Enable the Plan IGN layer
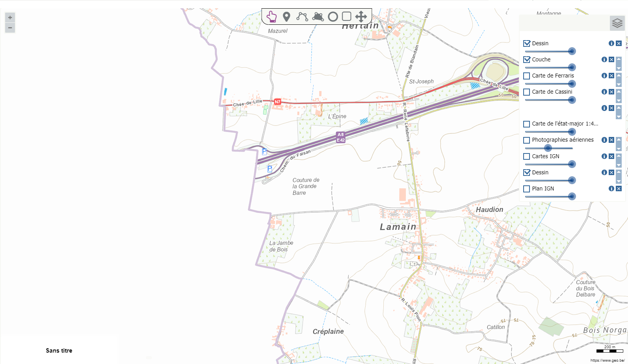The height and width of the screenshot is (364, 628). pyautogui.click(x=527, y=189)
